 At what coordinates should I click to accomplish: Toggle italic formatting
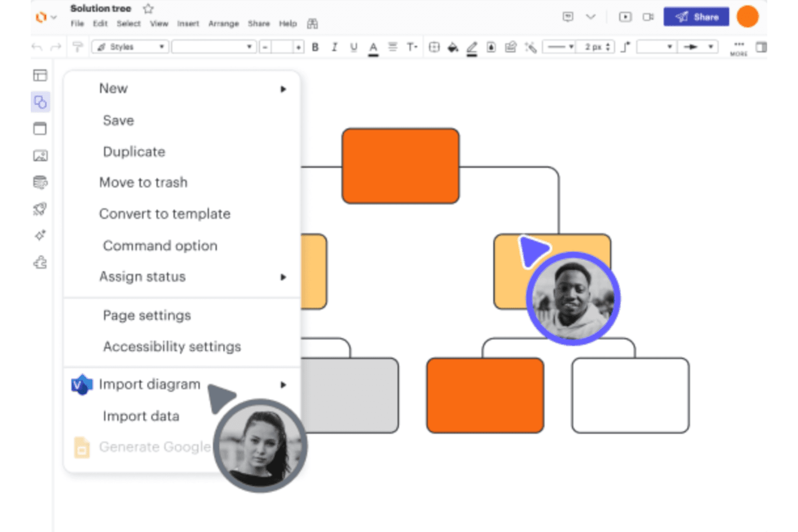pos(334,47)
